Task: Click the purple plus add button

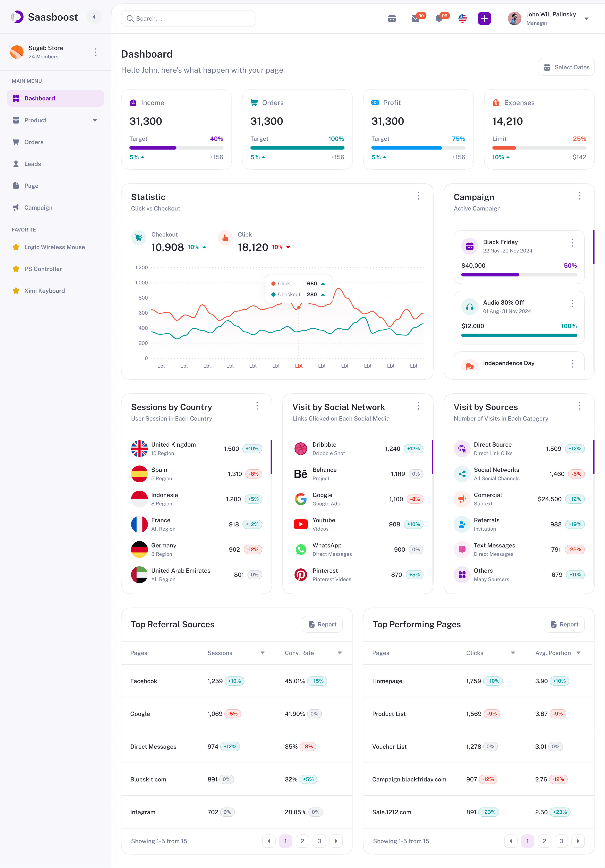Action: [x=484, y=18]
